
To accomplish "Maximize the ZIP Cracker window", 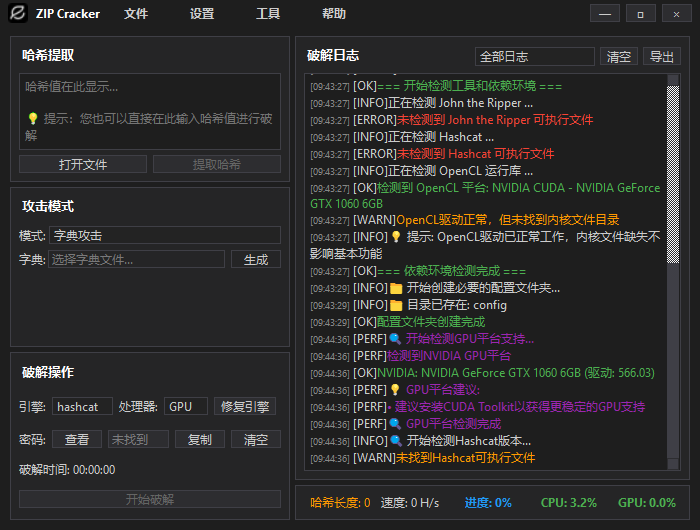I will tap(641, 13).
